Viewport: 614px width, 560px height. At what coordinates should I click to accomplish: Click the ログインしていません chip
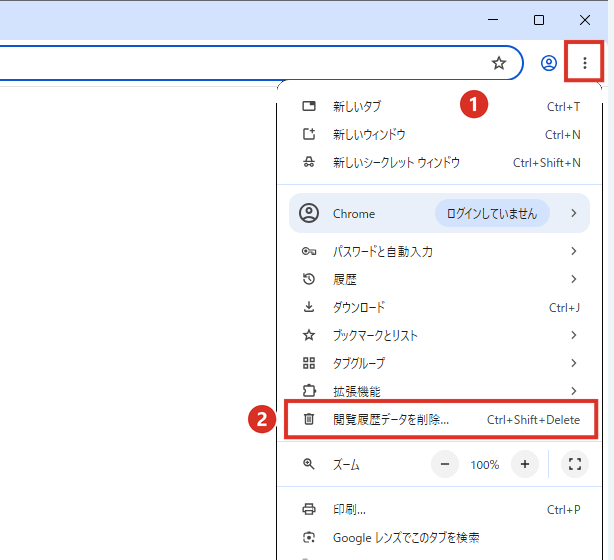coord(492,213)
